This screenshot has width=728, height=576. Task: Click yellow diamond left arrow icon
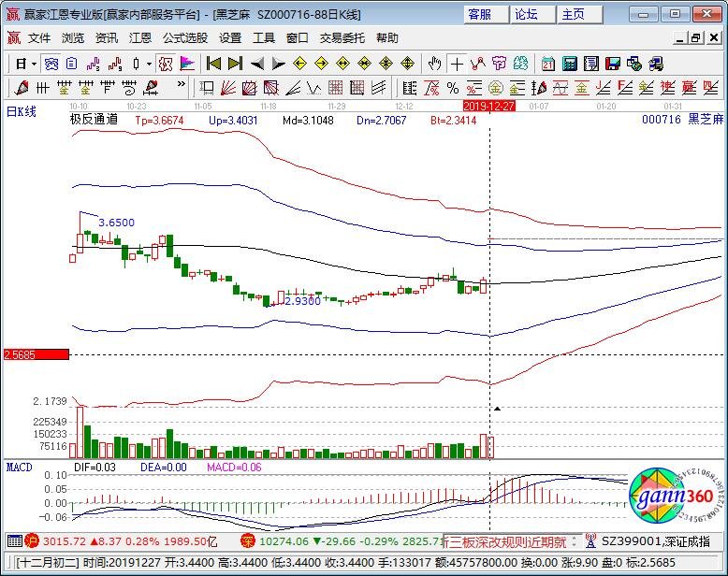[x=300, y=64]
